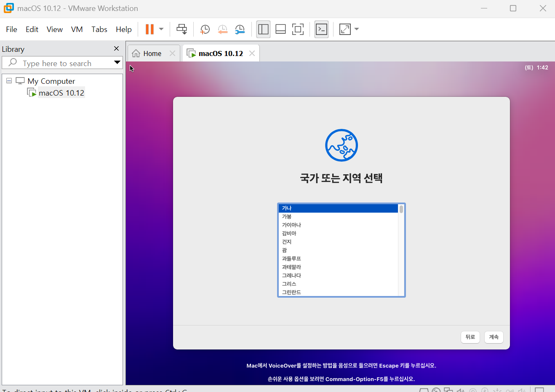Open the library search filter dropdown arrow
The height and width of the screenshot is (392, 555).
117,63
